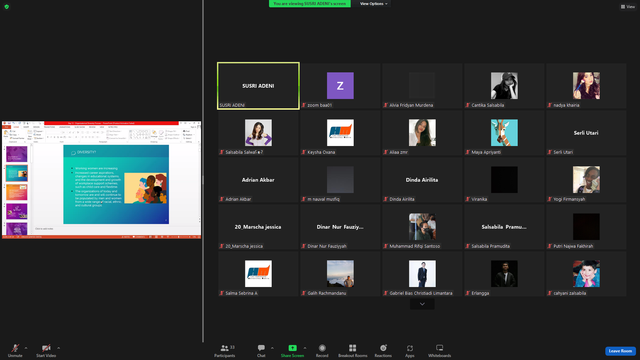The image size is (640, 360).
Task: Select Maya Apriyanti's giraffe avatar tile
Action: pyautogui.click(x=504, y=133)
